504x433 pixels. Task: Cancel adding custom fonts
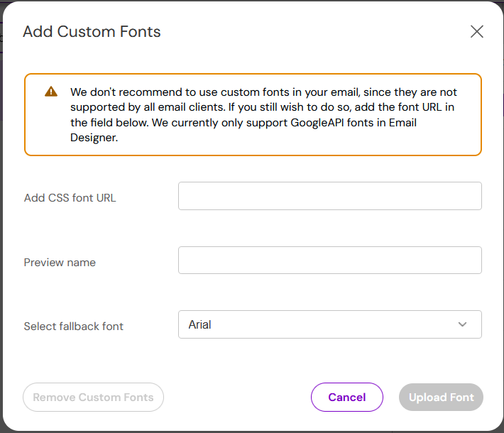347,398
